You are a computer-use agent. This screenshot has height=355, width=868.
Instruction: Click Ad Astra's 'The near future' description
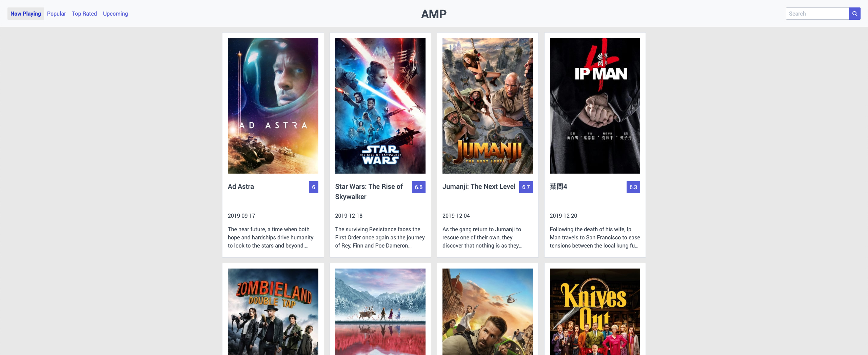(271, 237)
